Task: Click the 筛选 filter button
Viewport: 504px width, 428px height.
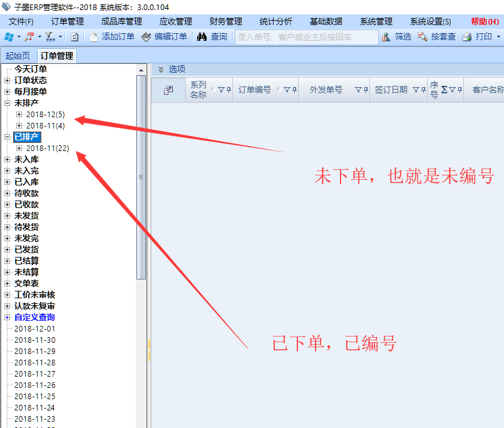Action: (397, 37)
